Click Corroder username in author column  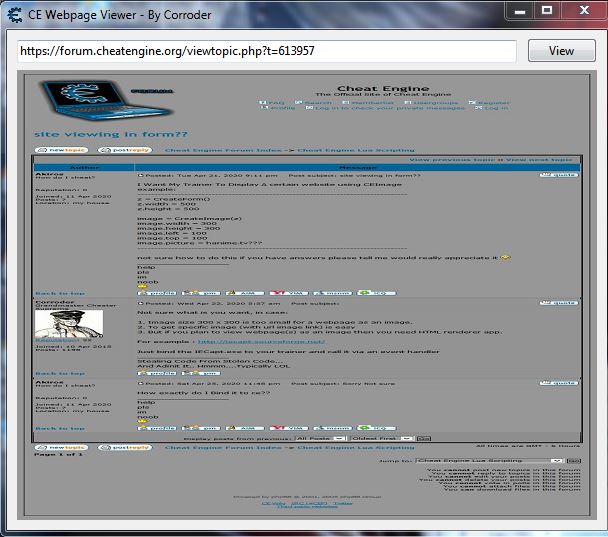click(55, 302)
